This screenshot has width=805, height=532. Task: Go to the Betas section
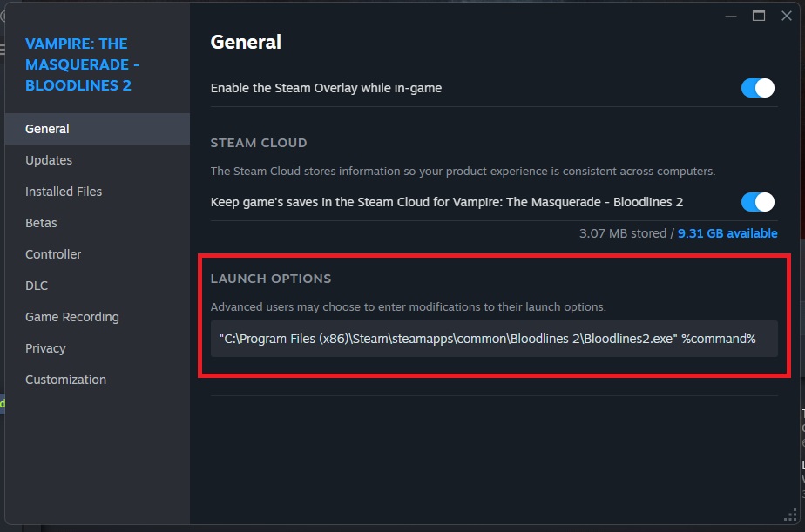coord(41,223)
